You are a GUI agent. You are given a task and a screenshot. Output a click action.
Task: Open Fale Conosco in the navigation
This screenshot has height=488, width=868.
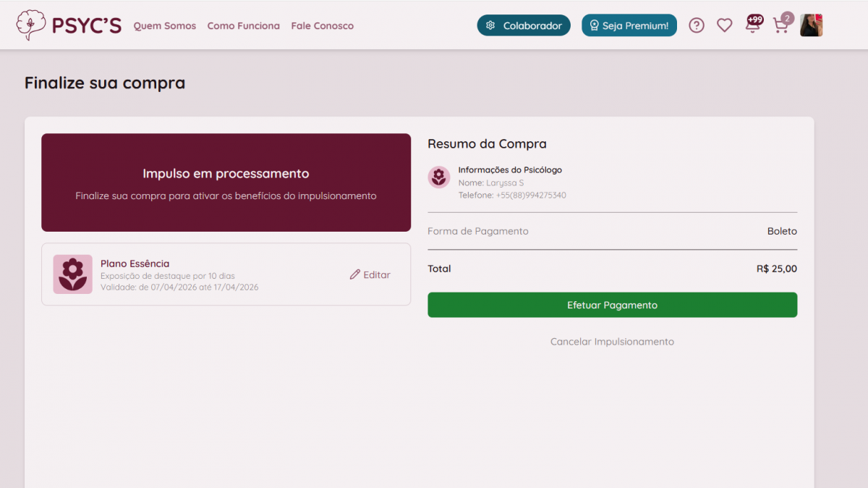(x=323, y=26)
